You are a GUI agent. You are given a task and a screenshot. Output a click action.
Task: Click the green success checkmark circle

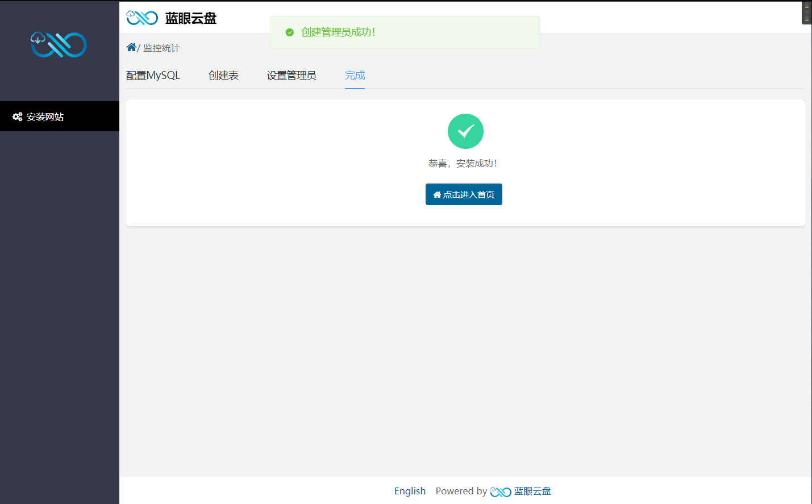tap(465, 131)
